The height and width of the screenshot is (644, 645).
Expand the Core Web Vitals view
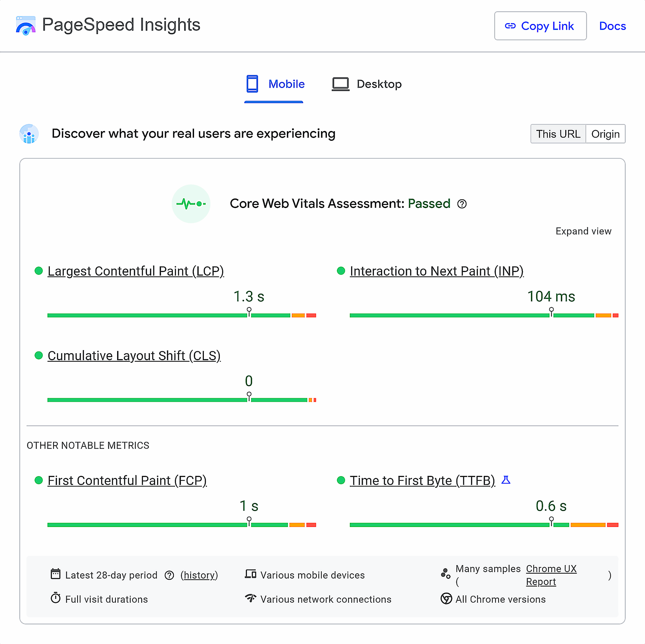click(583, 231)
